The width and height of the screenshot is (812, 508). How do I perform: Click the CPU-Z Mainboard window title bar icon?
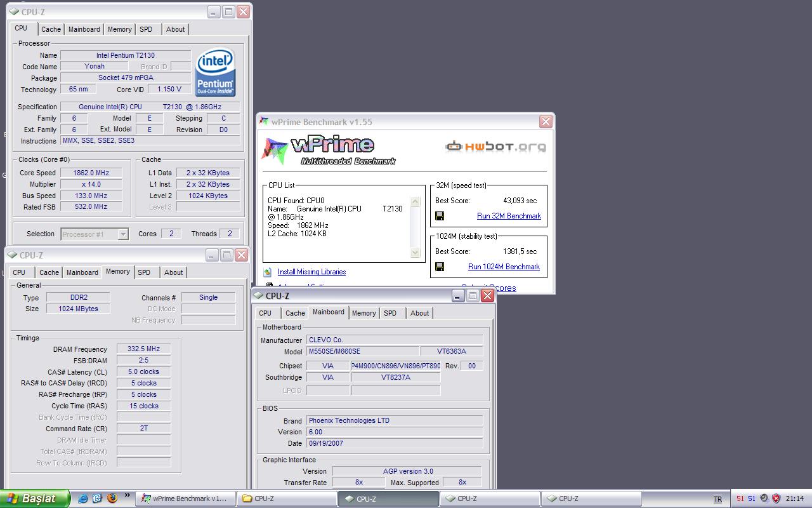point(258,296)
